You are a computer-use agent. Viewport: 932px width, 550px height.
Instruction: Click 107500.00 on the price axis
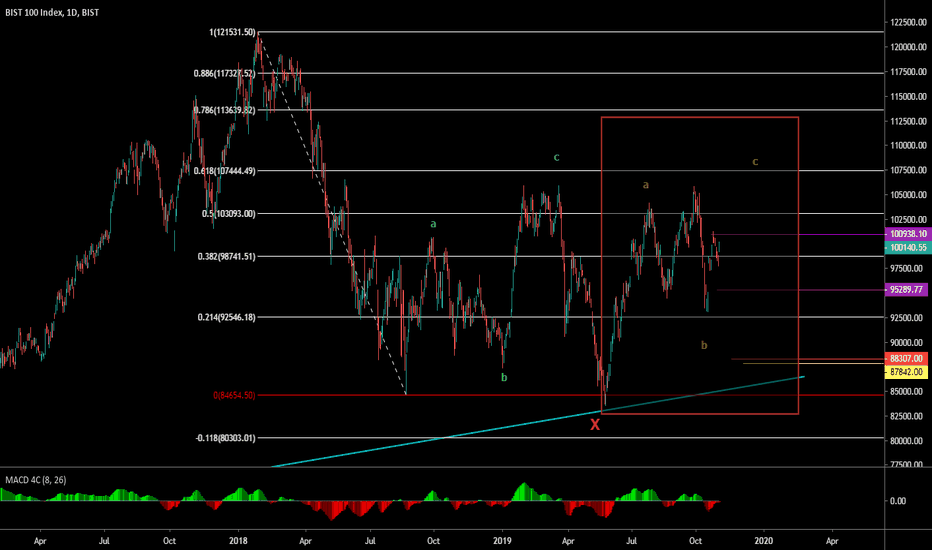pos(909,170)
